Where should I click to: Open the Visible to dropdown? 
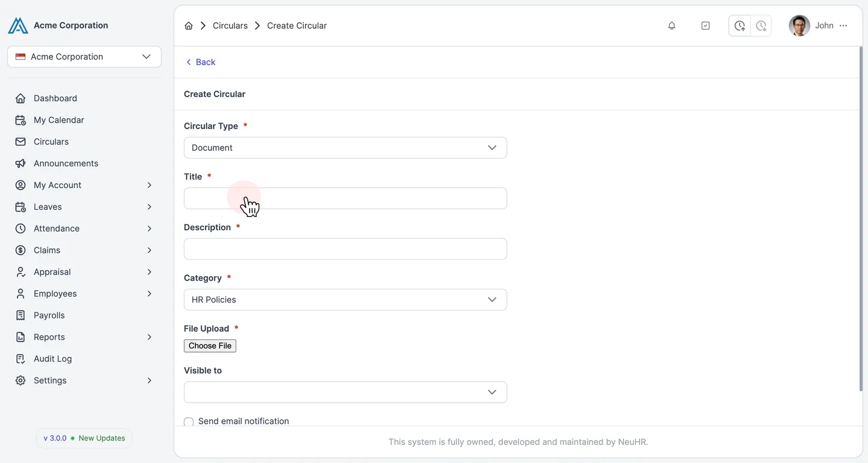[345, 392]
